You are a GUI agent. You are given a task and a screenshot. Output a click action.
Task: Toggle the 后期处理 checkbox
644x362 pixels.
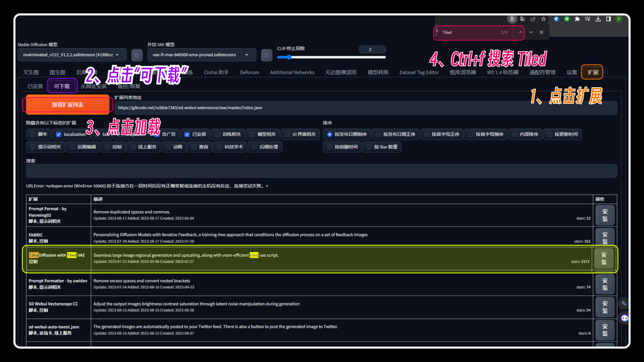coord(255,147)
